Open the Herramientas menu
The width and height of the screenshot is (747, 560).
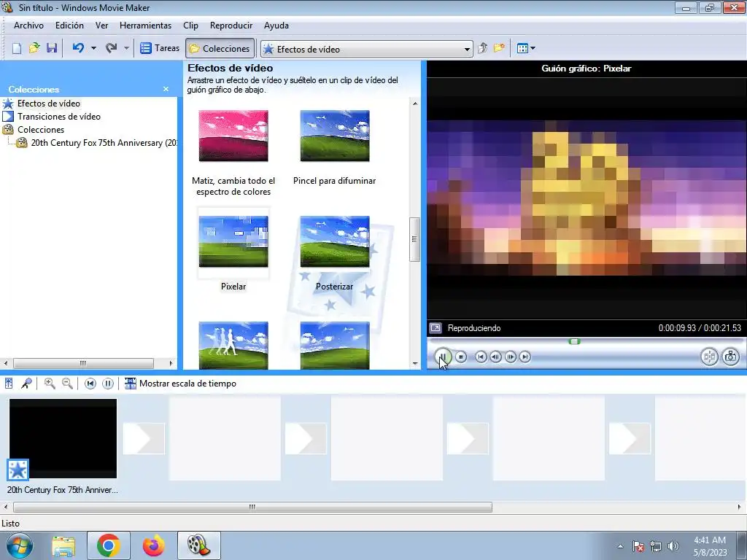pyautogui.click(x=145, y=26)
